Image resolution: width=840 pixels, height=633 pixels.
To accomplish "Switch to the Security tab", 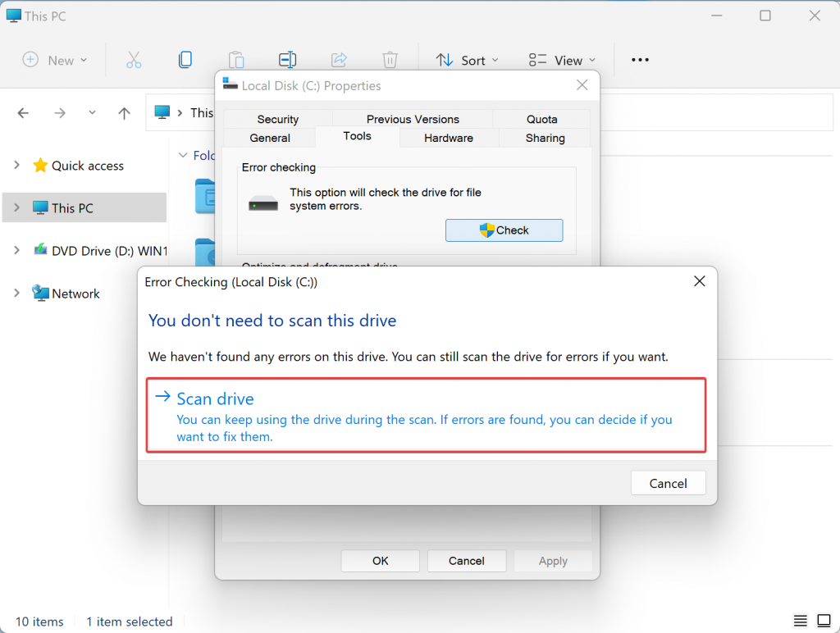I will (277, 119).
